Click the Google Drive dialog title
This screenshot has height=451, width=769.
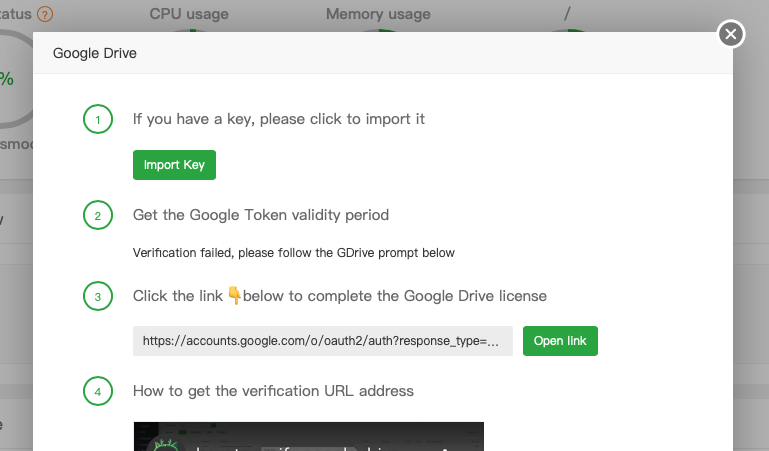95,54
